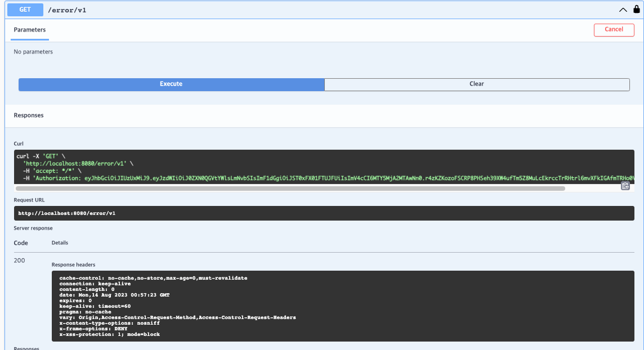The width and height of the screenshot is (644, 350).
Task: Click the Responses section heading
Action: 29,115
